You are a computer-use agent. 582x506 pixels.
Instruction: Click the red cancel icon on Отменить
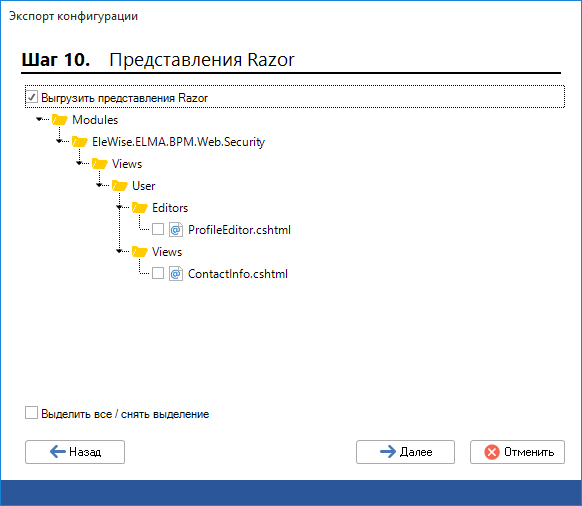[492, 452]
